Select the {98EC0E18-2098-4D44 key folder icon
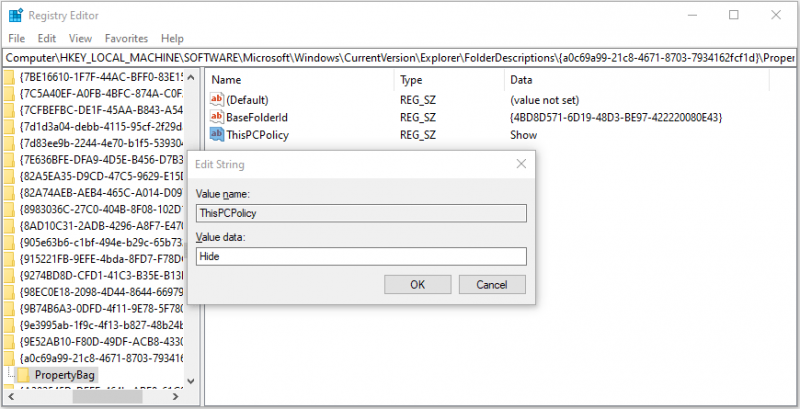Viewport: 800px width, 409px height. pos(9,292)
